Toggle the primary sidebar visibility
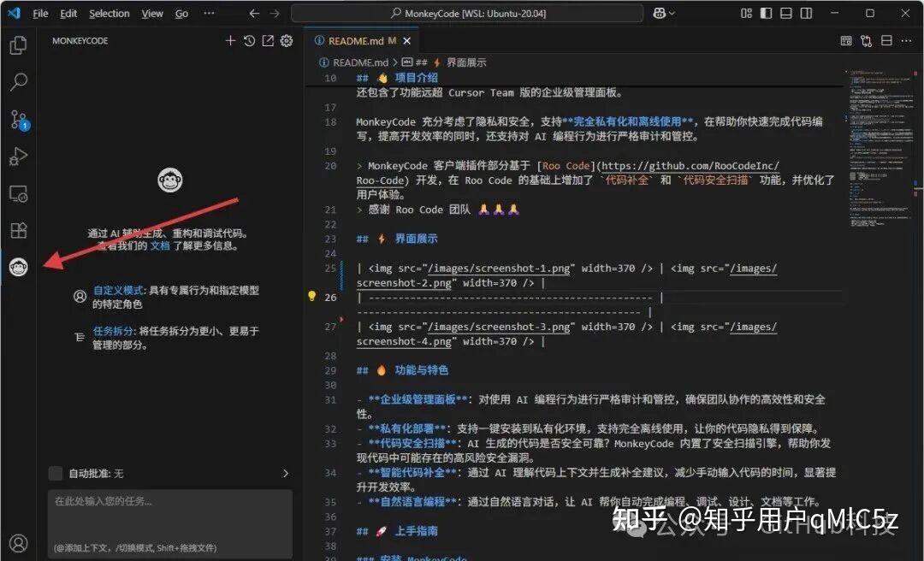924x561 pixels. coord(764,13)
